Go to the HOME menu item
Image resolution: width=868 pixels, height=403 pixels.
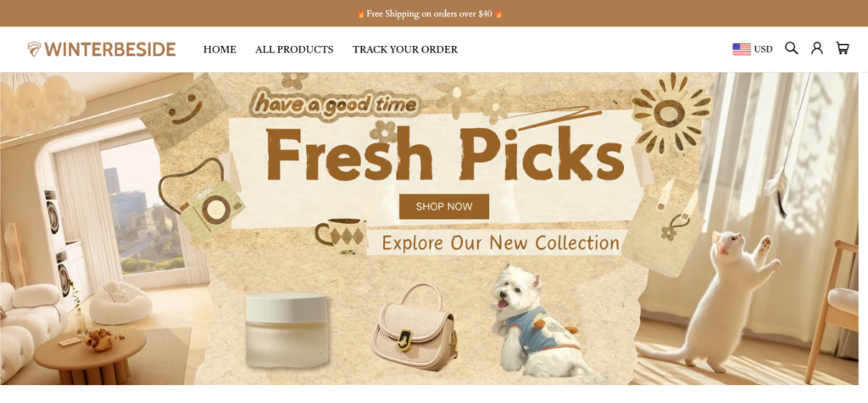click(220, 49)
